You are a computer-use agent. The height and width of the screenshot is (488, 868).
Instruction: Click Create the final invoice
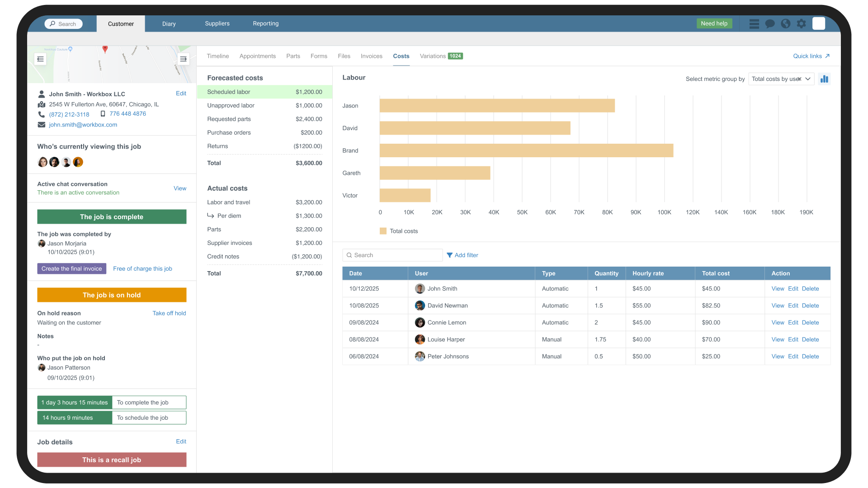click(71, 268)
